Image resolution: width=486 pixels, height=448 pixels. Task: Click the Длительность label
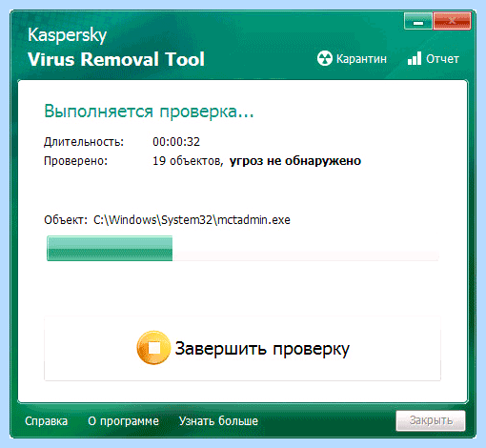tap(84, 142)
